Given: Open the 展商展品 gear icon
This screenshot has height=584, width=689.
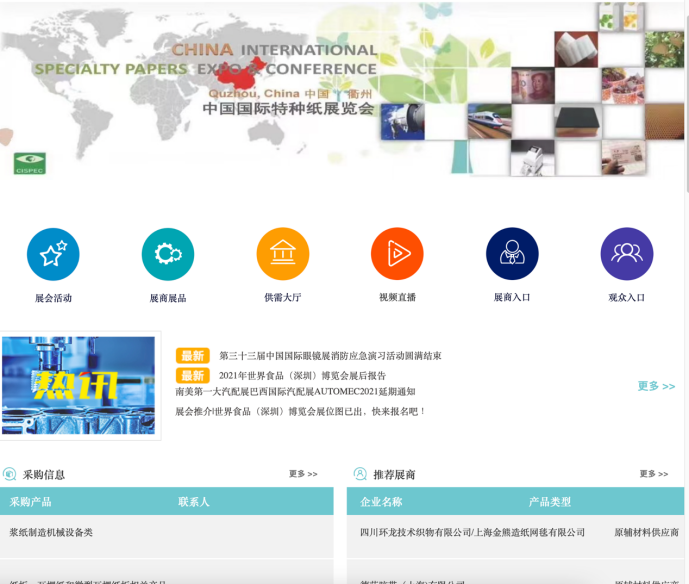Looking at the screenshot, I should (x=168, y=254).
